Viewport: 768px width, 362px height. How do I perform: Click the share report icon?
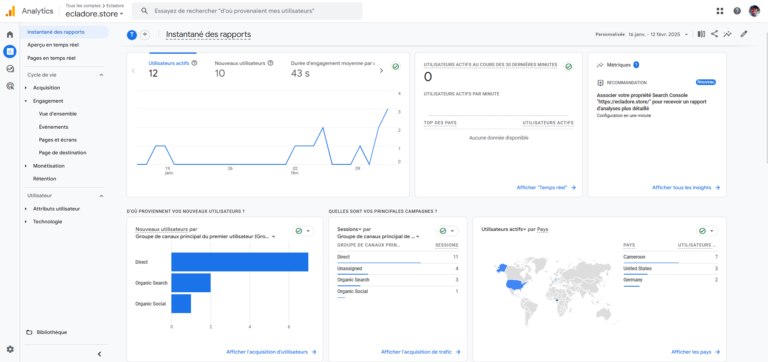pyautogui.click(x=715, y=34)
